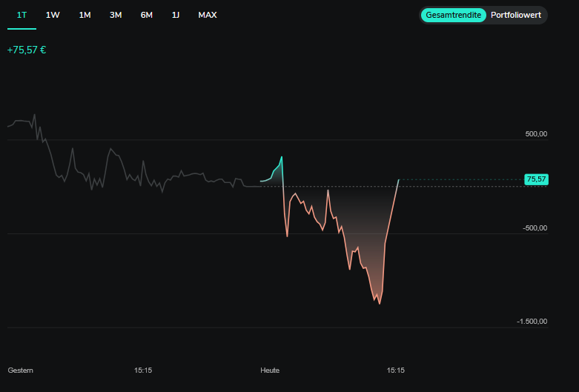This screenshot has width=579, height=392.
Task: Display the MAX time range
Action: click(208, 15)
